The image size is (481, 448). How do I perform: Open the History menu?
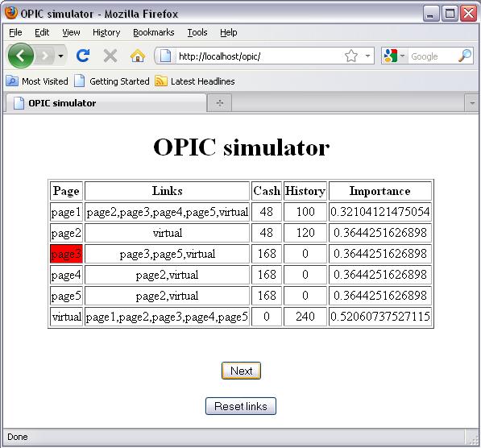tap(106, 32)
